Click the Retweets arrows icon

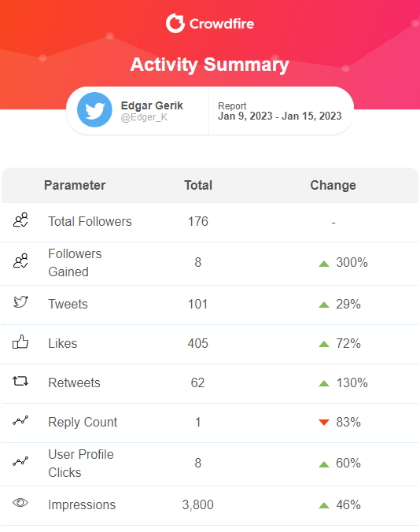[20, 382]
